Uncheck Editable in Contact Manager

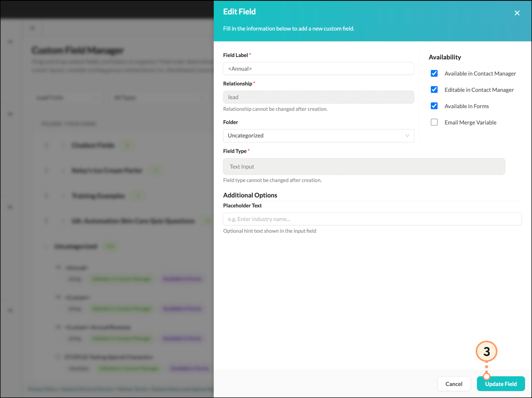(x=434, y=90)
